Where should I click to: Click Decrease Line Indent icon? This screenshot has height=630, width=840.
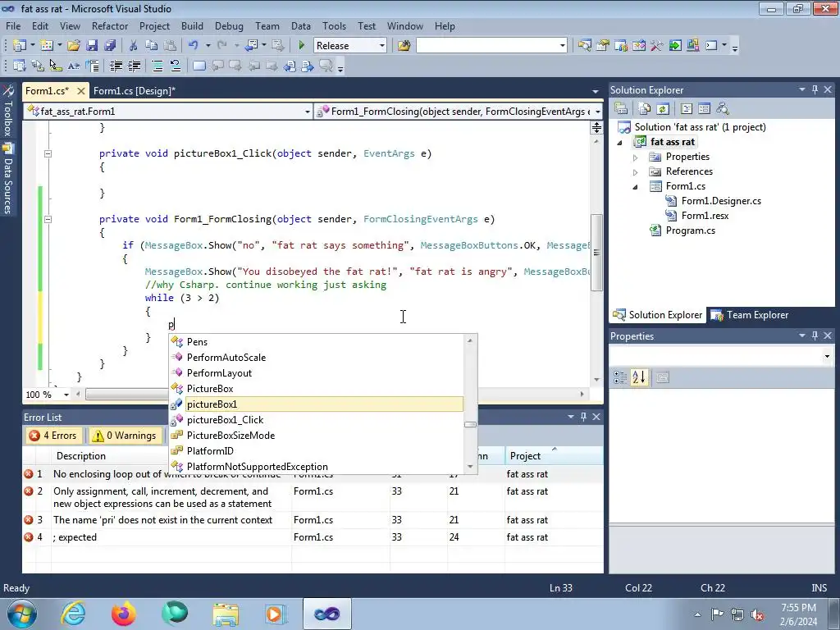pos(116,66)
